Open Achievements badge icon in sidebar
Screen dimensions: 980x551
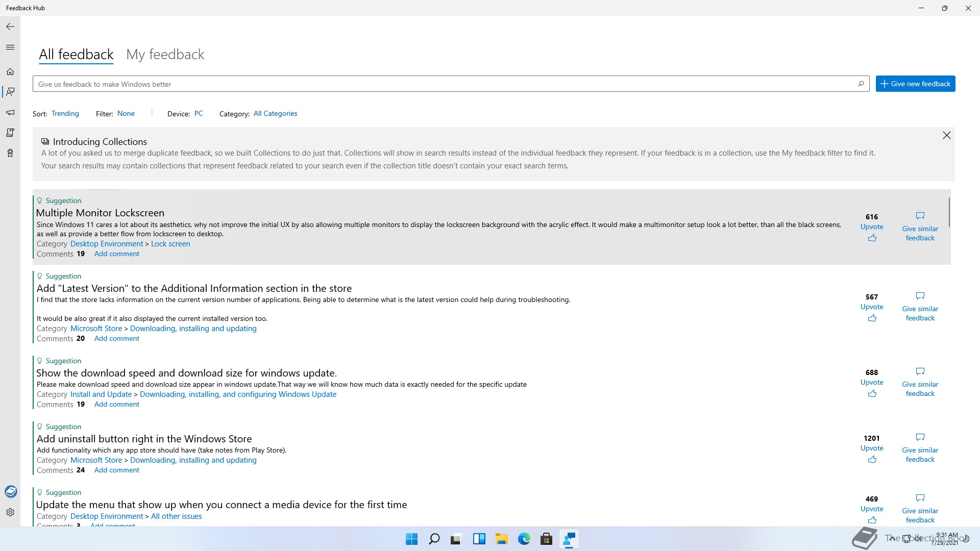point(10,153)
